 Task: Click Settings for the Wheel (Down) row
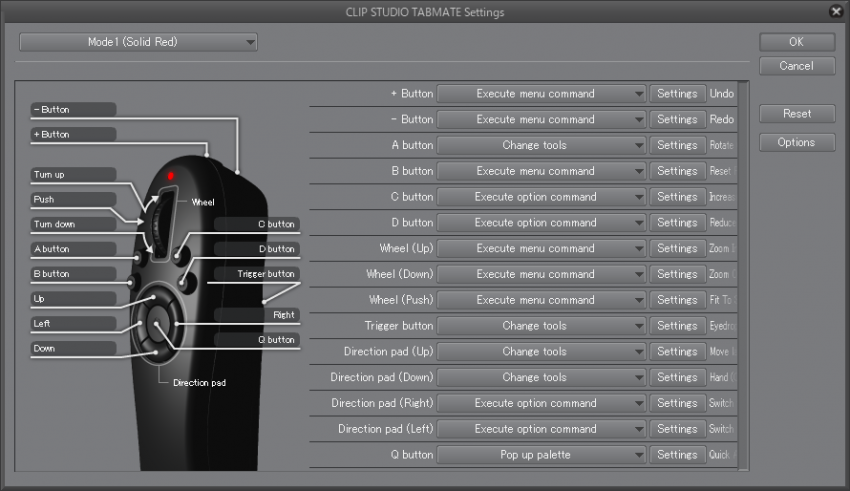[x=678, y=274]
